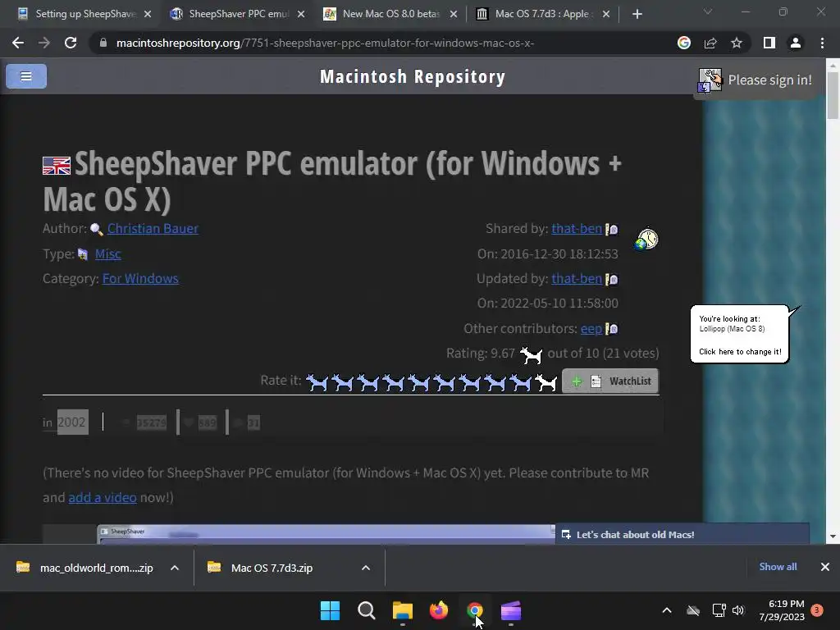Click the sign-in avatar icon
Screen dimensions: 840x630
coord(710,80)
